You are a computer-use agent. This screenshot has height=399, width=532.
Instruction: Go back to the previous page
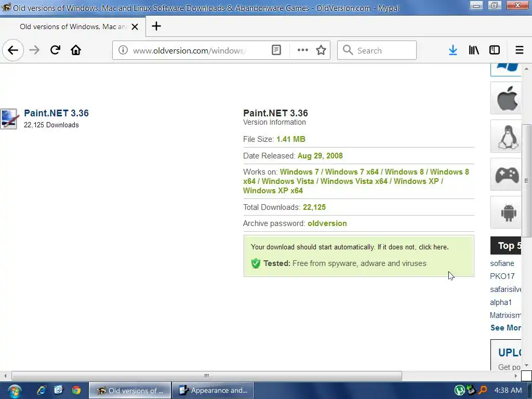(13, 50)
